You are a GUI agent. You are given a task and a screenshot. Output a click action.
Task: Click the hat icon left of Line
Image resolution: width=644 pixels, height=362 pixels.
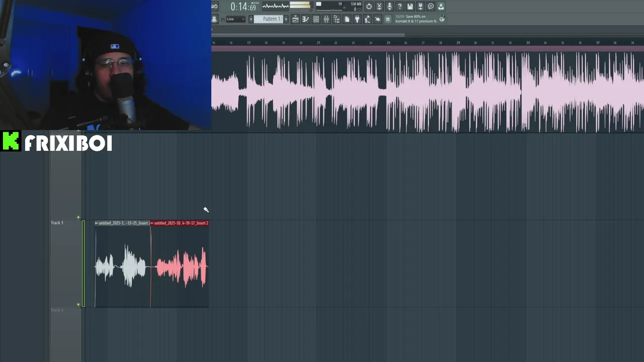(x=214, y=19)
